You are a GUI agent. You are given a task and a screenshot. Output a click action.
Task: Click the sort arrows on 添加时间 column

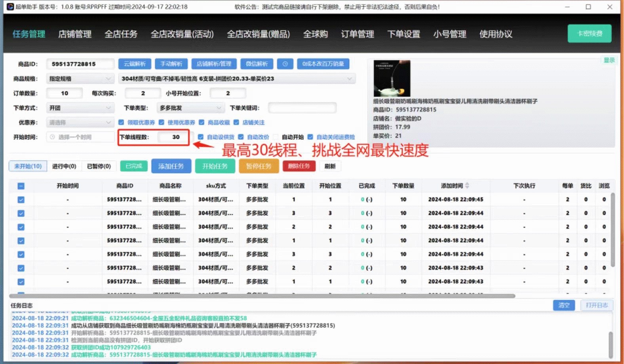click(x=467, y=186)
